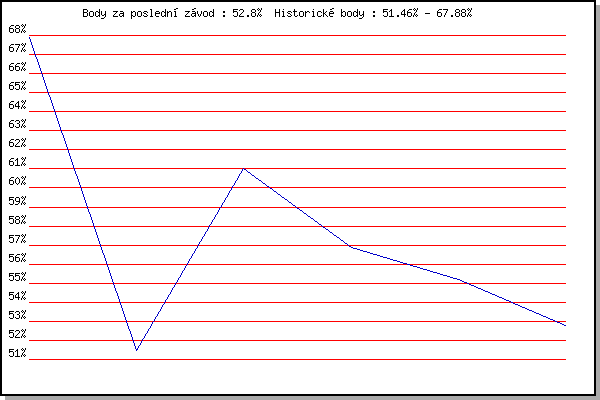This screenshot has width=600, height=400.
Task: Click the first data point at the chart's top-left peak
Action: pyautogui.click(x=30, y=37)
